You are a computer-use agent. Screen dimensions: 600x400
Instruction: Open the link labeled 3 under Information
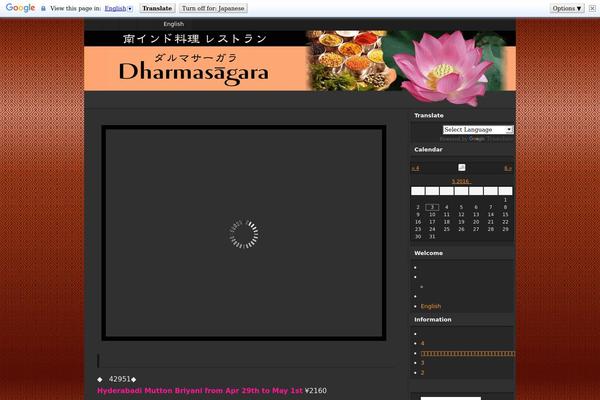pos(422,362)
